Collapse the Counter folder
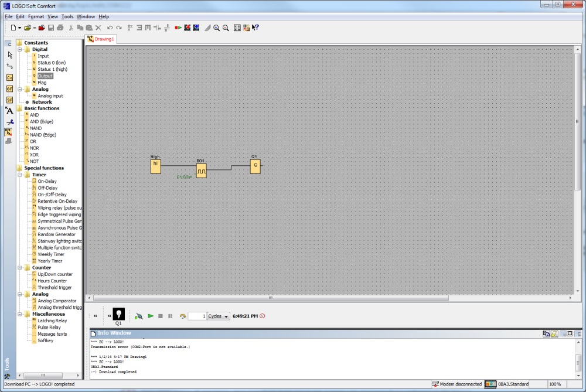This screenshot has width=586, height=392. tap(20, 268)
